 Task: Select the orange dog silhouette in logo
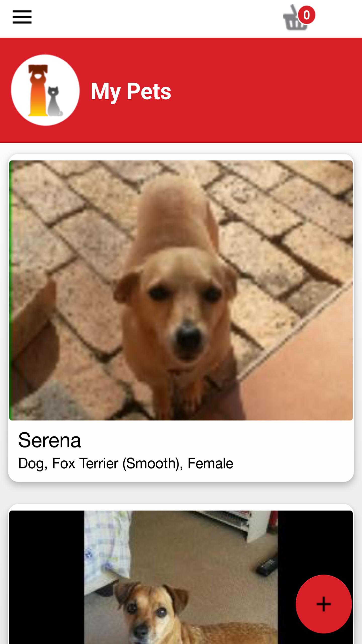(x=38, y=90)
